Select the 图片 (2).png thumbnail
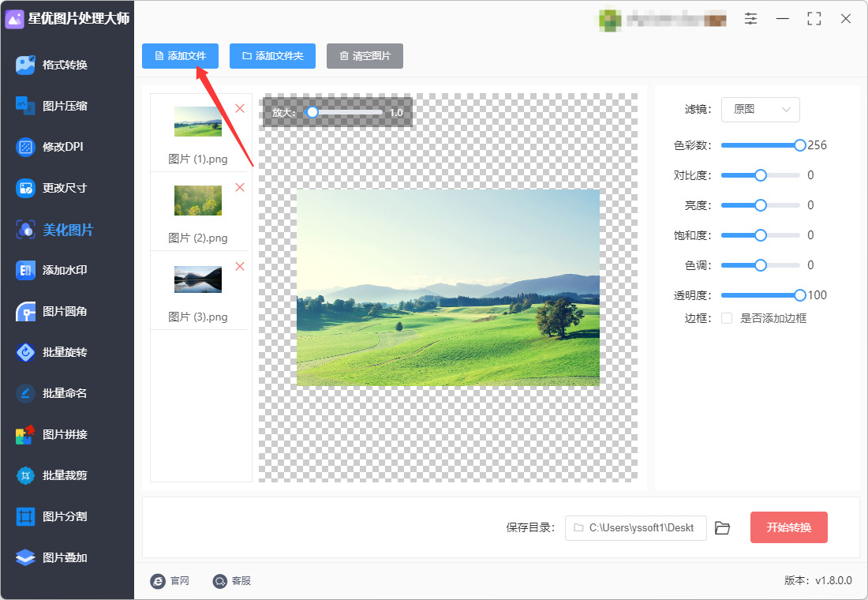This screenshot has width=868, height=600. pyautogui.click(x=198, y=200)
